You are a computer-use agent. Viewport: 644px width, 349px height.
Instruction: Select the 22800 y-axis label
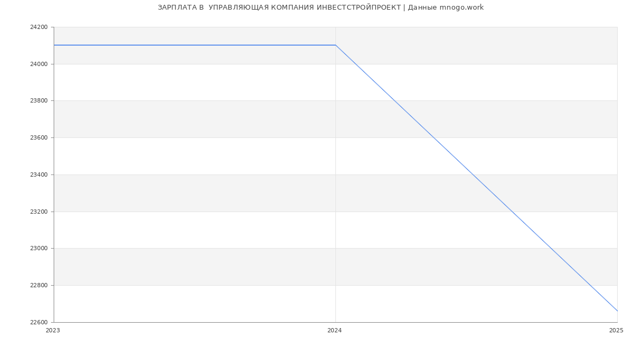(x=39, y=286)
